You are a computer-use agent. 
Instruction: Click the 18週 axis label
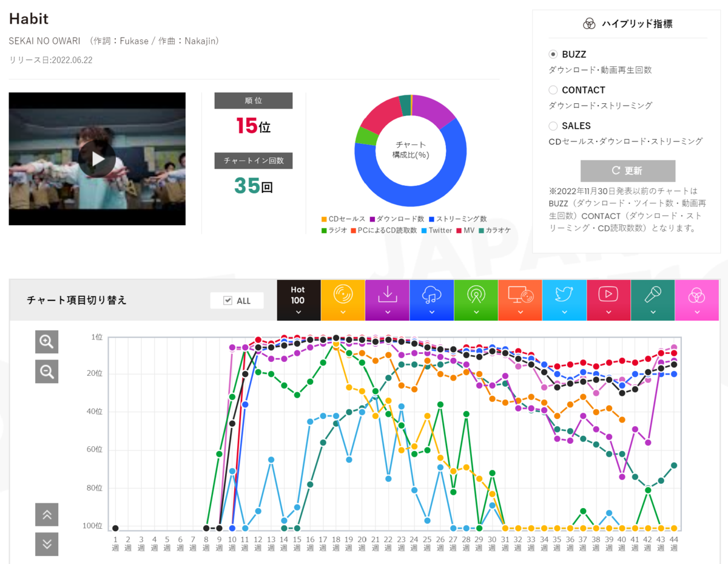(336, 543)
